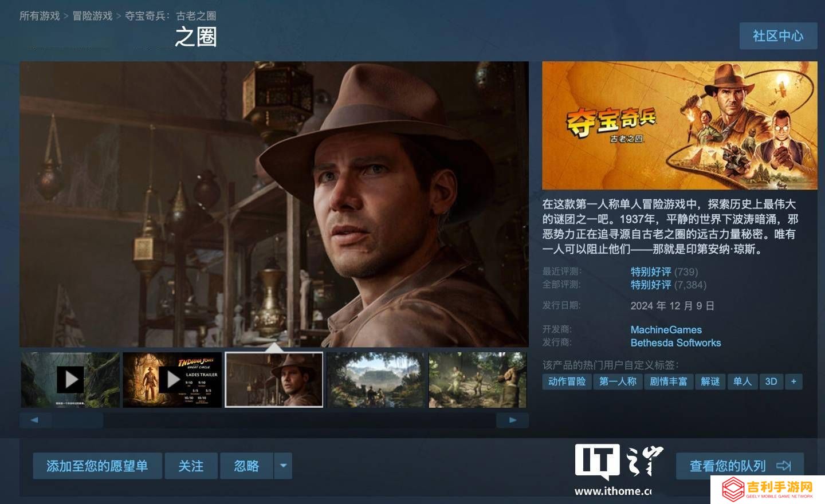
Task: Add game via 添加至您的愿望单 button
Action: [x=97, y=466]
